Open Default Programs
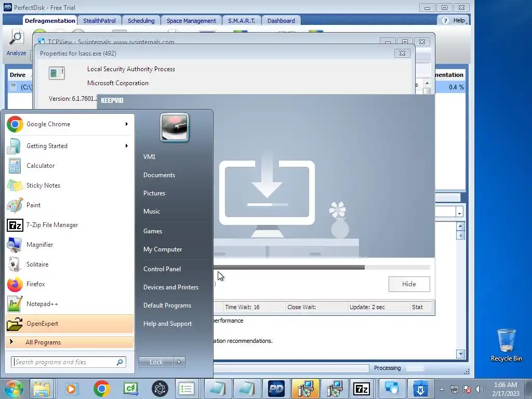This screenshot has width=532, height=399. pyautogui.click(x=167, y=305)
